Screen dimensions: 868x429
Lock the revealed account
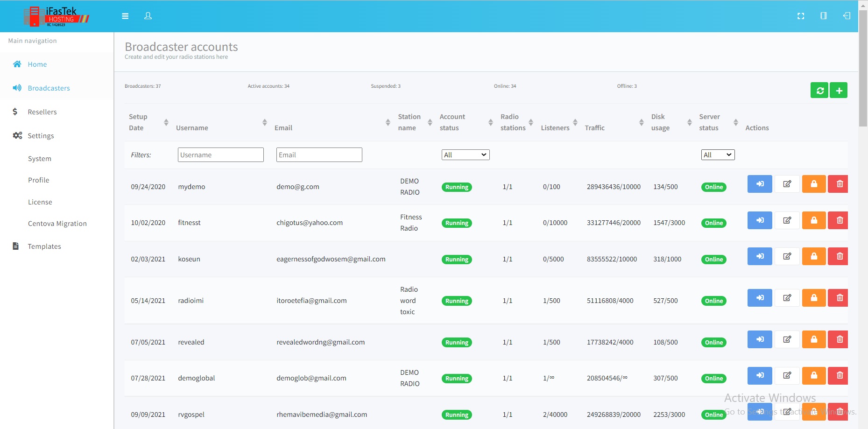click(x=814, y=339)
